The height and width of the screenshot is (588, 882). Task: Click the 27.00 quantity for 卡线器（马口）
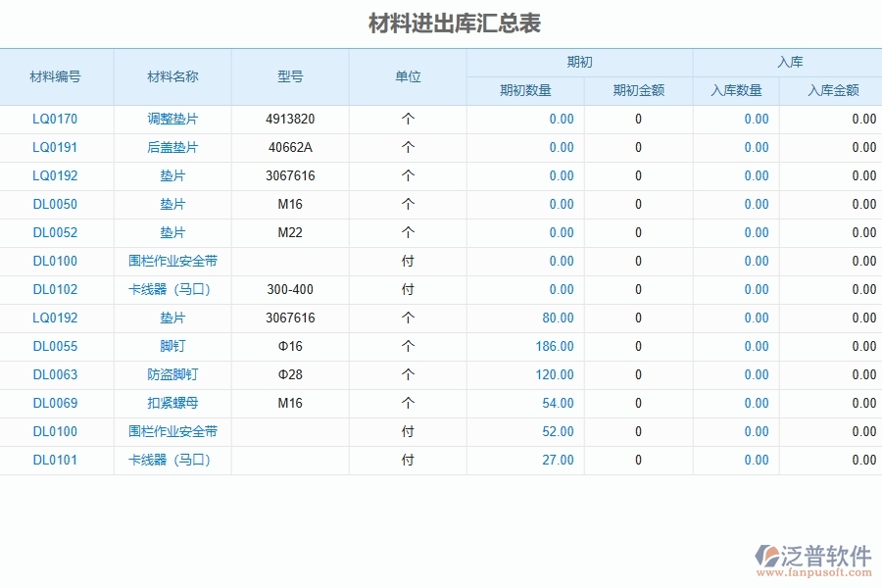(x=561, y=460)
